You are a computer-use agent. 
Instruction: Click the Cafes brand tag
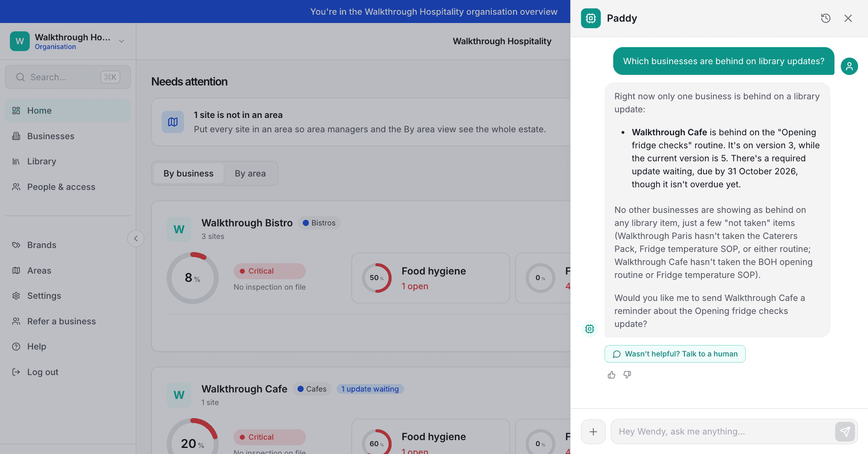tap(312, 389)
